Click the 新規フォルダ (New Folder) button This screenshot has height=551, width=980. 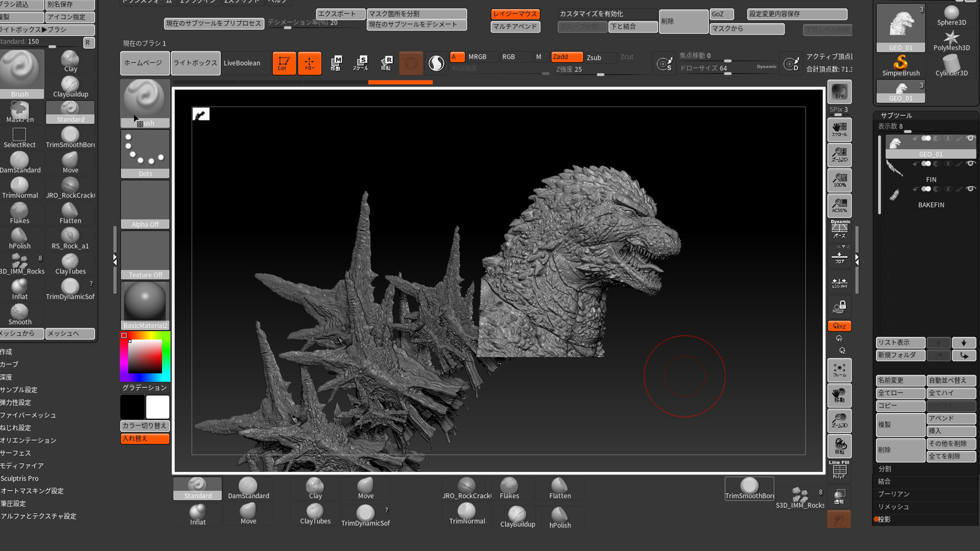pos(900,355)
